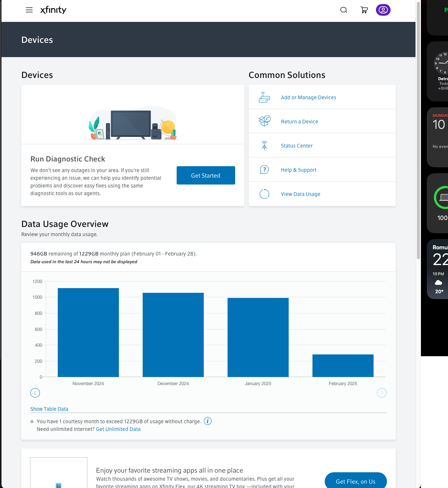Click the 'Data Usage Overview' heading
The width and height of the screenshot is (448, 488).
click(65, 224)
